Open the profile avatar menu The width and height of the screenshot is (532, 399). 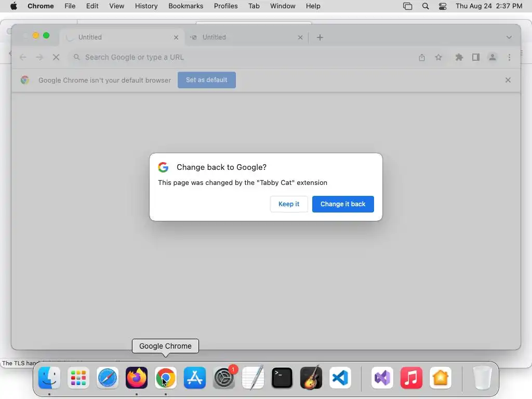493,57
